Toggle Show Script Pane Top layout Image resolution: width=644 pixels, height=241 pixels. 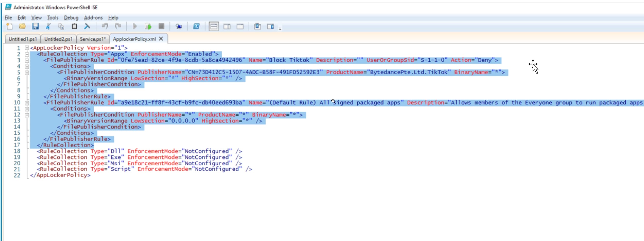[214, 26]
